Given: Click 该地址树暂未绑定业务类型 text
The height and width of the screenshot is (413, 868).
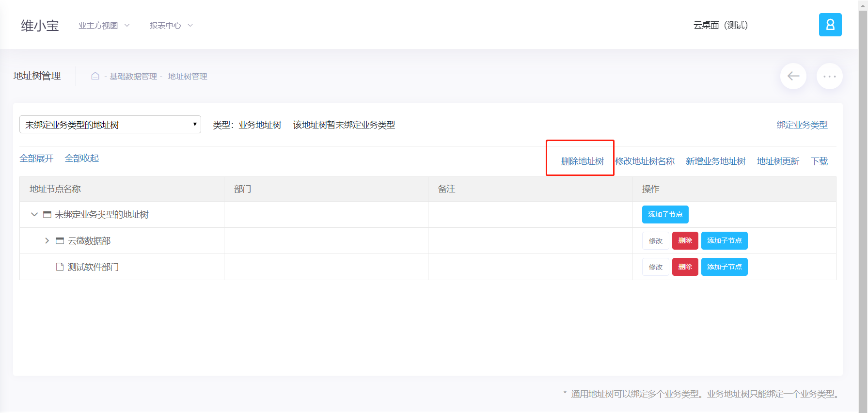Looking at the screenshot, I should click(344, 125).
